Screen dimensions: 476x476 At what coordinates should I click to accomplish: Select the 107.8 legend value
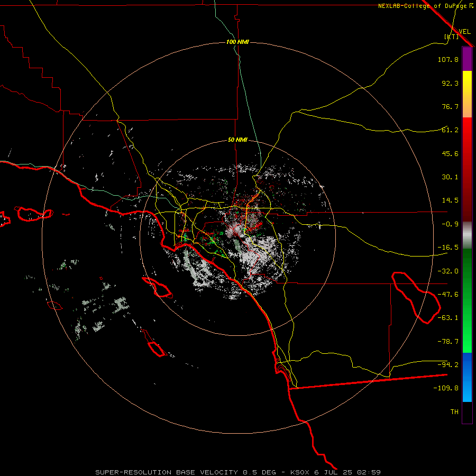pyautogui.click(x=448, y=59)
